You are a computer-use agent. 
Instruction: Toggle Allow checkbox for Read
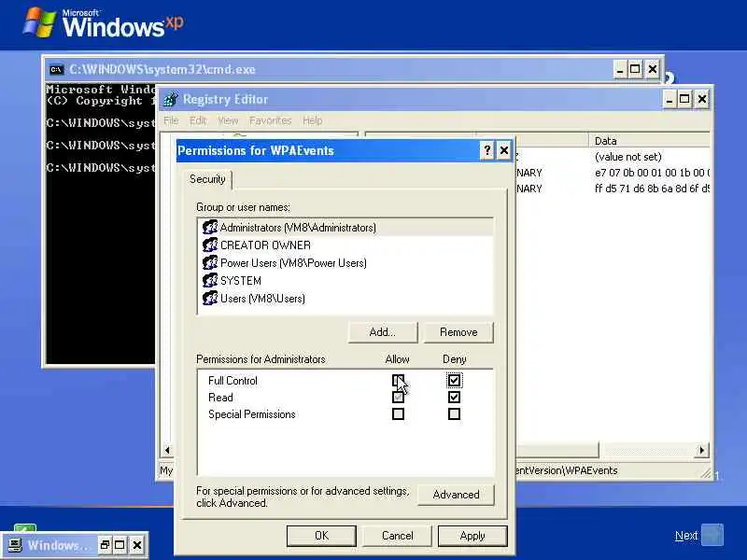pos(398,398)
